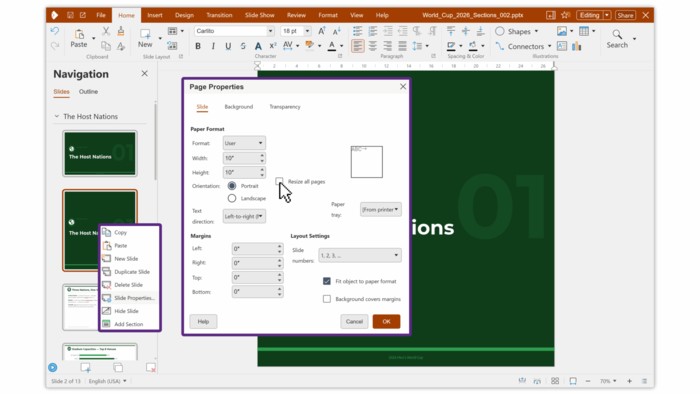Insert a chart icon

pyautogui.click(x=577, y=46)
